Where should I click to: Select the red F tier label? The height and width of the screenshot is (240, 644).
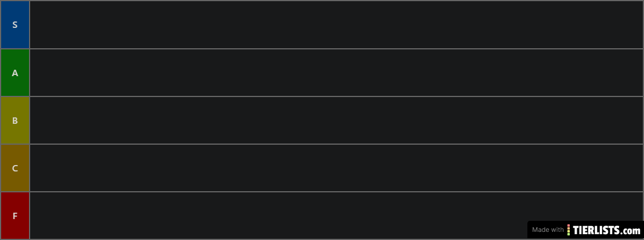15,216
